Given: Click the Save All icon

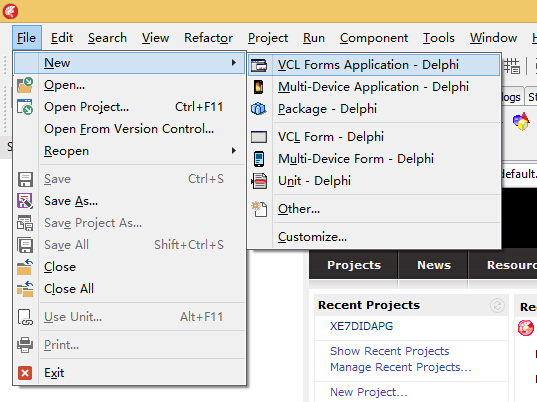Looking at the screenshot, I should tap(25, 245).
